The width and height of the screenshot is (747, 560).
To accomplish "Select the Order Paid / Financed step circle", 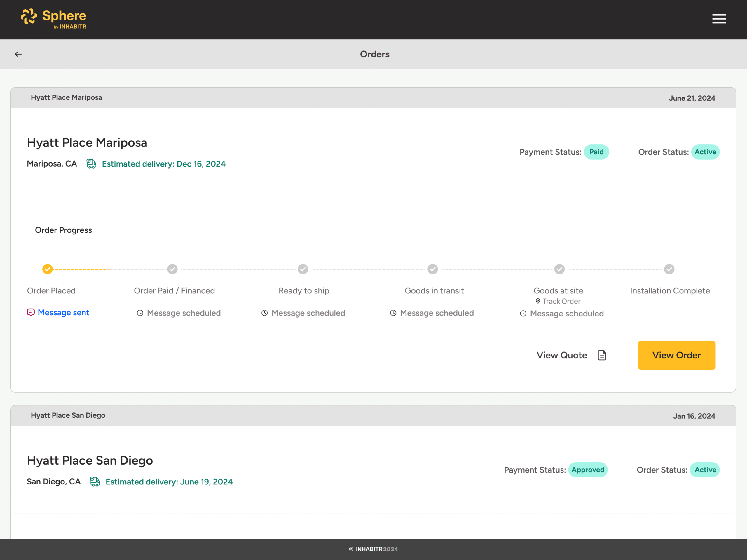I will click(x=172, y=269).
